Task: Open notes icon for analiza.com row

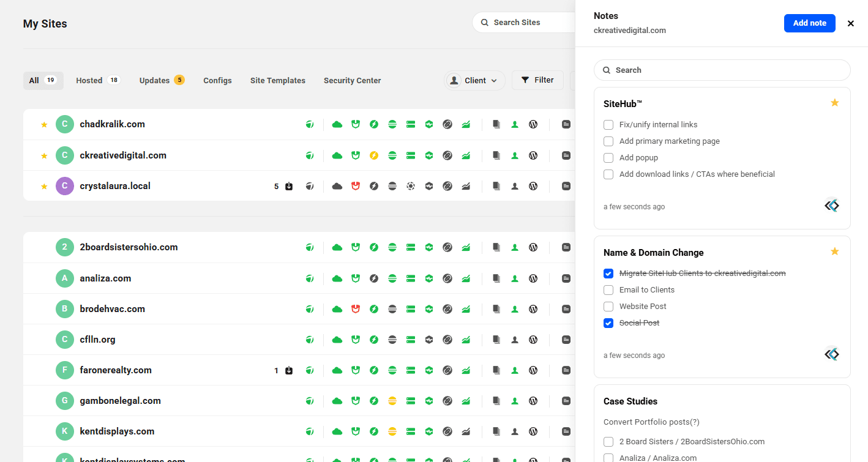Action: coord(566,278)
